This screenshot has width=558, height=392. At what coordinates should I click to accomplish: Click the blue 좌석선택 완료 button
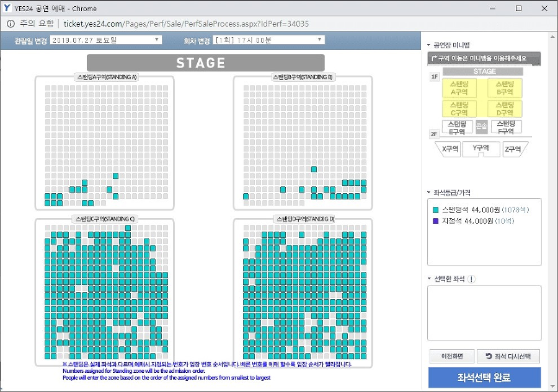tap(484, 378)
